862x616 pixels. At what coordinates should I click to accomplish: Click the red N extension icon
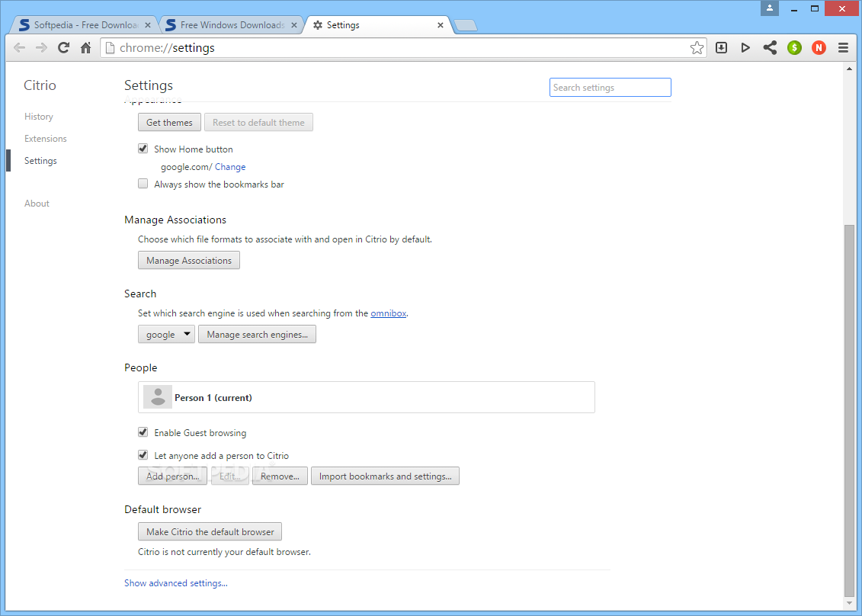[x=819, y=48]
